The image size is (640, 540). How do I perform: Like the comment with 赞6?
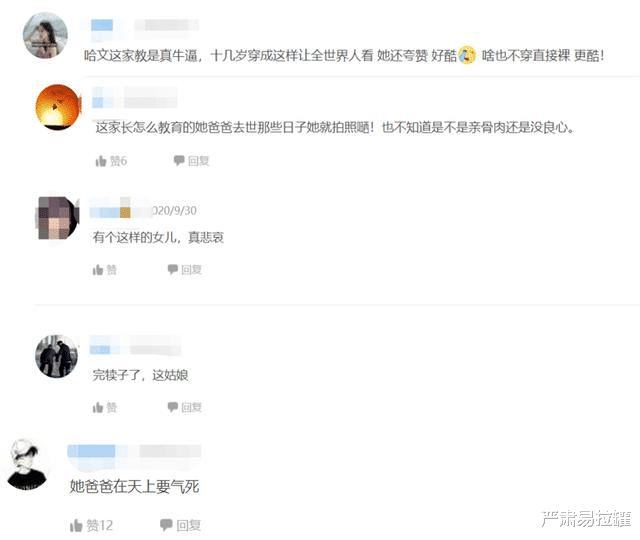[x=111, y=161]
